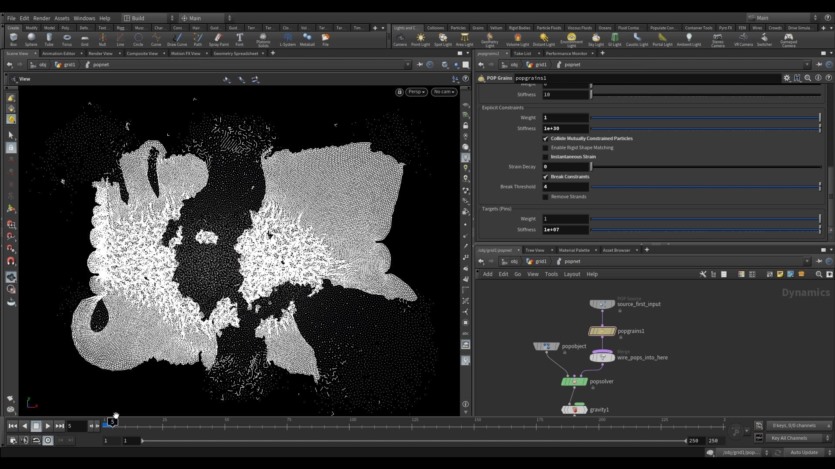Switch to the Geometry Spreadsheet tab
835x469 pixels.
click(235, 53)
